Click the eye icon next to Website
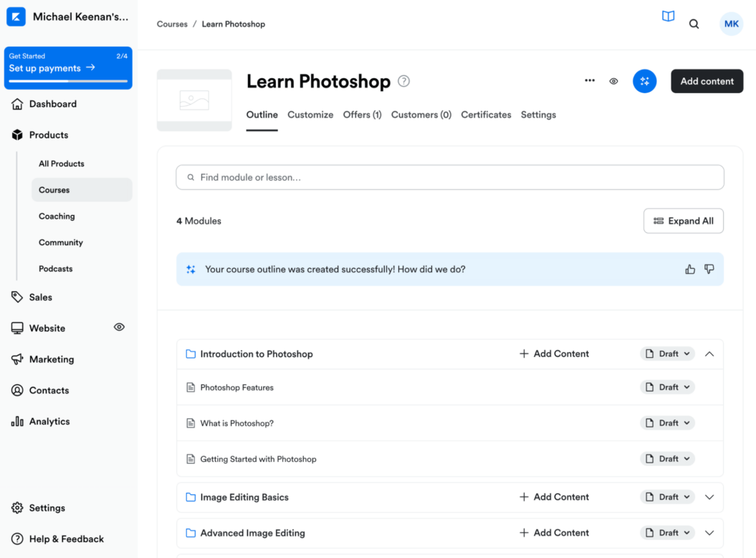The width and height of the screenshot is (756, 558). coord(119,327)
